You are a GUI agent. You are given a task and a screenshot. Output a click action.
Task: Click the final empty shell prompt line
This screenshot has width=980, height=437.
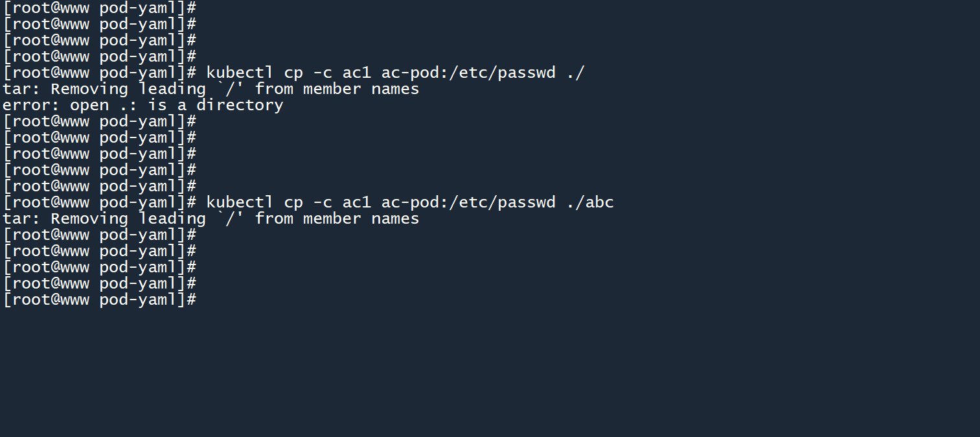pos(100,300)
